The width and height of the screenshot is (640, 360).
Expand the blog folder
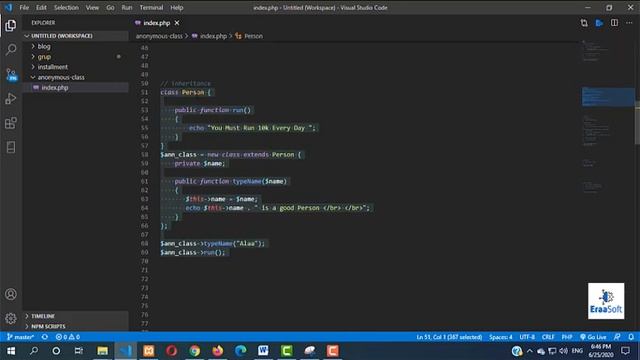[76, 47]
